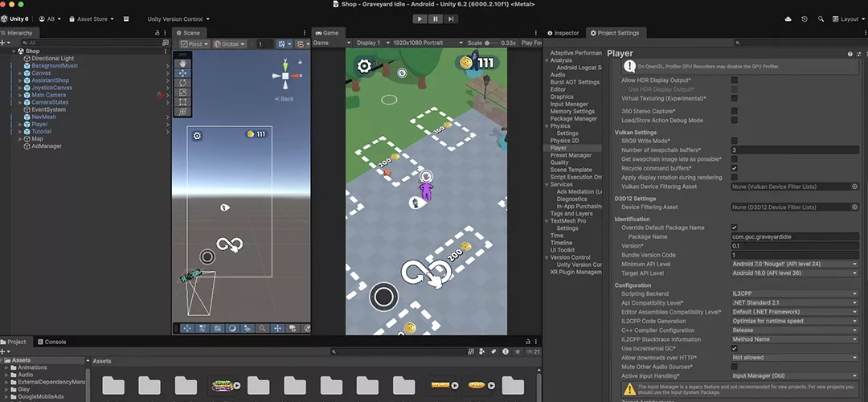868x402 pixels.
Task: Click the cloud icon in top toolbar
Action: point(787,18)
